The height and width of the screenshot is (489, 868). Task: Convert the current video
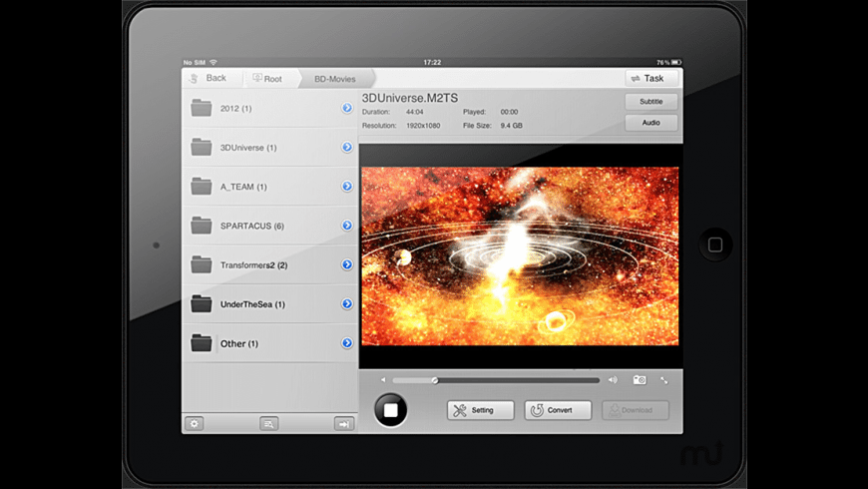[x=558, y=410]
